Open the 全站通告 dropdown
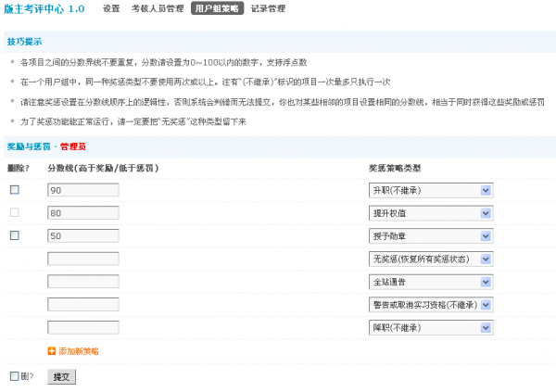 pyautogui.click(x=431, y=282)
